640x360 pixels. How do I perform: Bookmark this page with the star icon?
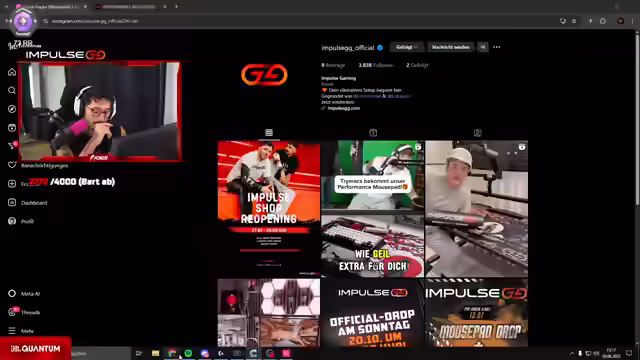(x=574, y=21)
